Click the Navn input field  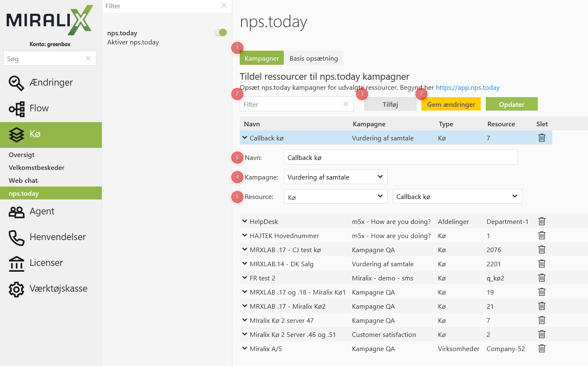(x=400, y=157)
